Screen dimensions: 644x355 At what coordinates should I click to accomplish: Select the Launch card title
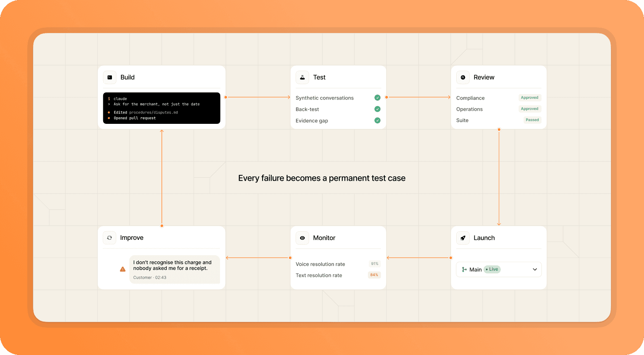point(484,238)
